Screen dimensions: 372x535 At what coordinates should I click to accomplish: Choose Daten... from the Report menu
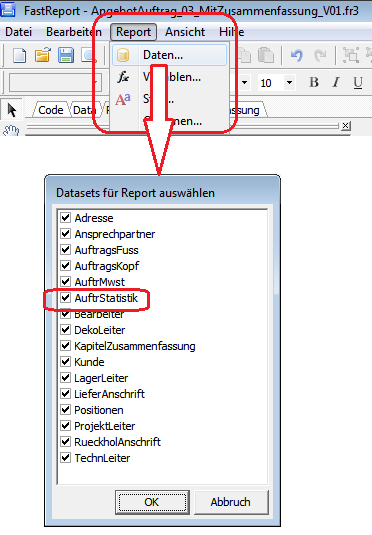pyautogui.click(x=169, y=55)
